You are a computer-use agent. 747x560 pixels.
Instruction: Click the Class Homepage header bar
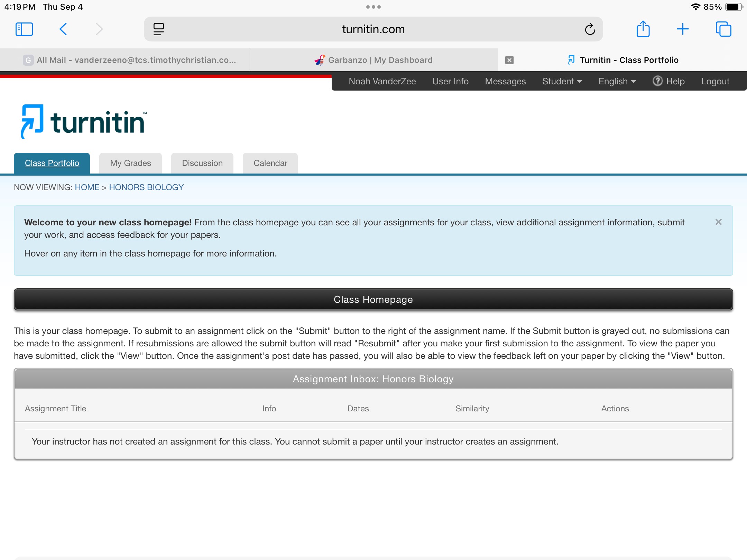point(373,299)
